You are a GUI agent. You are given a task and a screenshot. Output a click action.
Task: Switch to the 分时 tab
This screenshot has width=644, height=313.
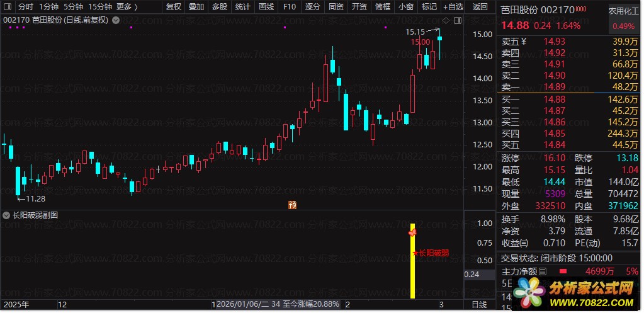point(25,6)
